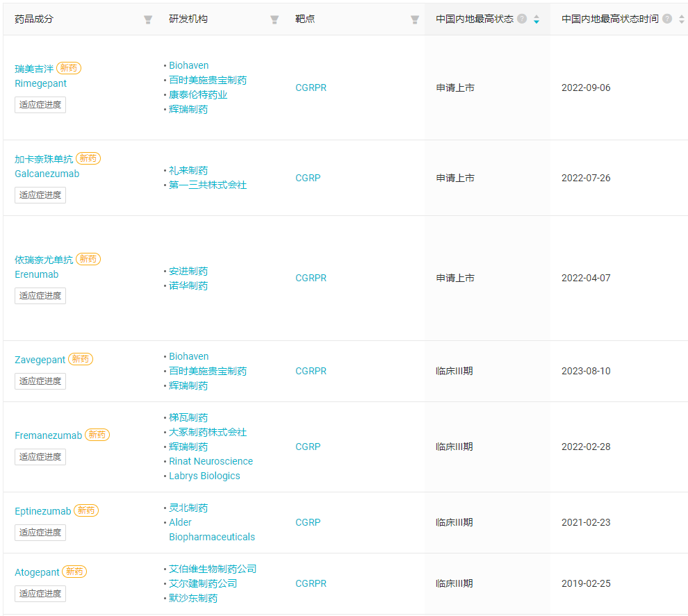Open the 礼来制药 company link

(188, 170)
